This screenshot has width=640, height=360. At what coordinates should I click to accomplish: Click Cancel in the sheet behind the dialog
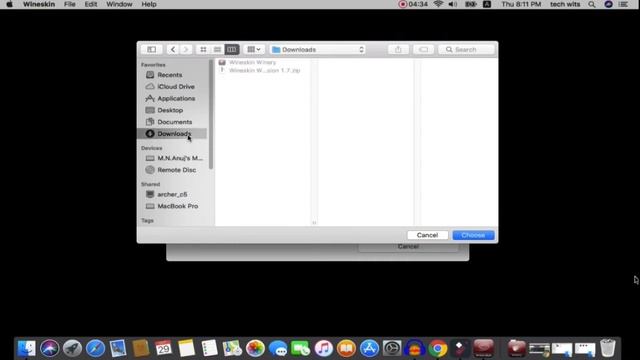408,247
